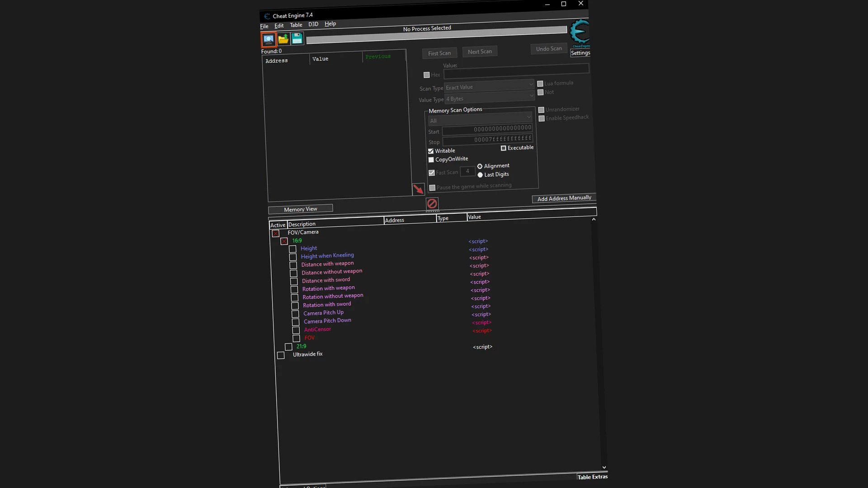Screen dimensions: 868x488
Task: Activate the 21:9 entry checkbox
Action: 288,347
